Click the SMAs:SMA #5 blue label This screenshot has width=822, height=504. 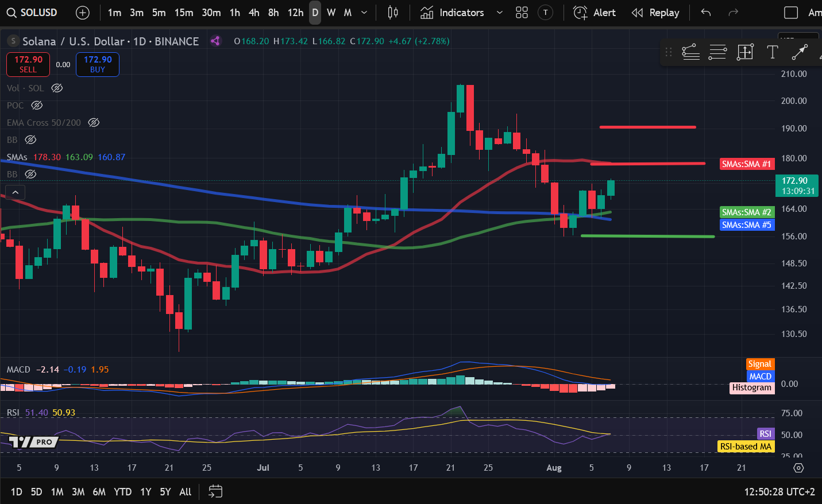(x=747, y=225)
